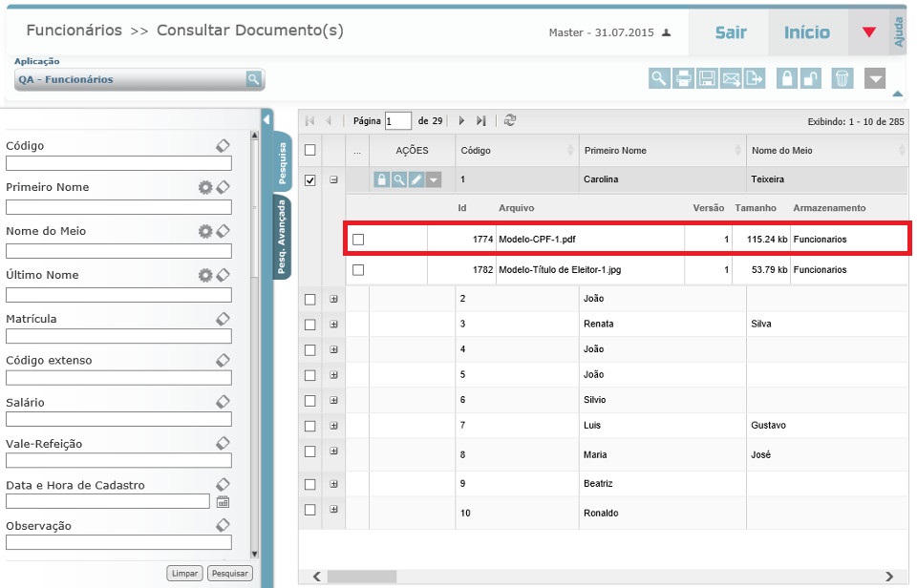Screen dimensions: 917x588
Task: Unlock records using the open padlock icon
Action: [x=811, y=78]
